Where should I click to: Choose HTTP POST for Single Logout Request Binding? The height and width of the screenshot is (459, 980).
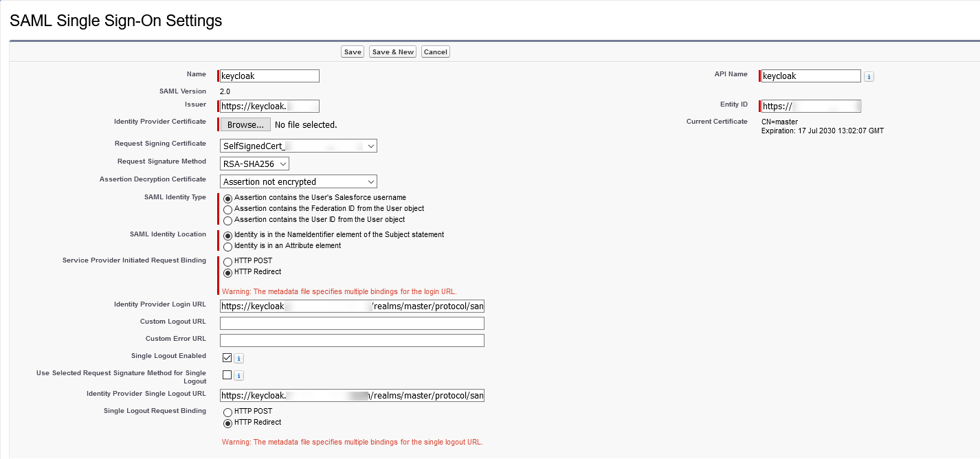coord(227,412)
